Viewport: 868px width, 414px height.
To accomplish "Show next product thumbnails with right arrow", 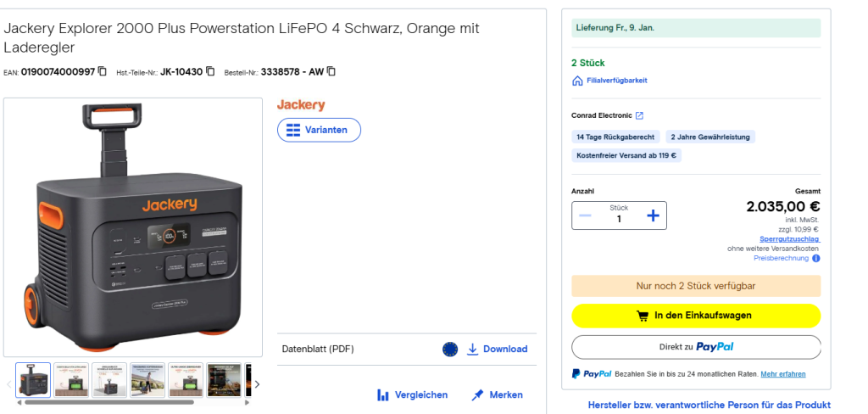I will click(x=257, y=383).
